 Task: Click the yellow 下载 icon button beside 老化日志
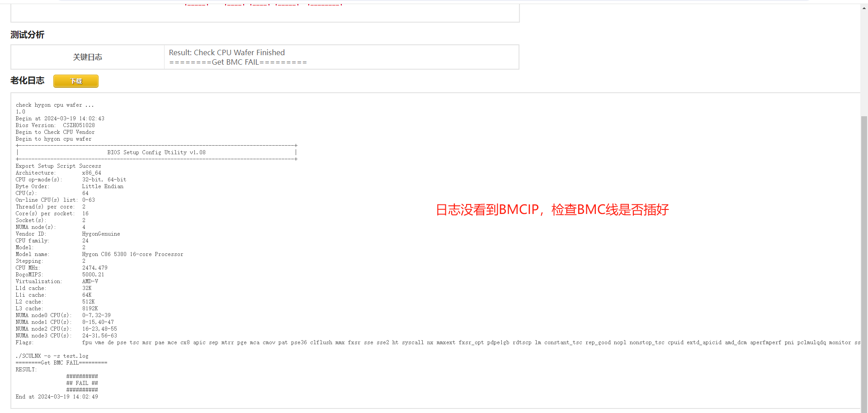pyautogui.click(x=75, y=81)
